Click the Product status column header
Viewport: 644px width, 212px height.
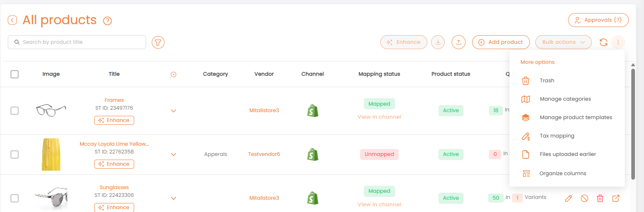(451, 74)
